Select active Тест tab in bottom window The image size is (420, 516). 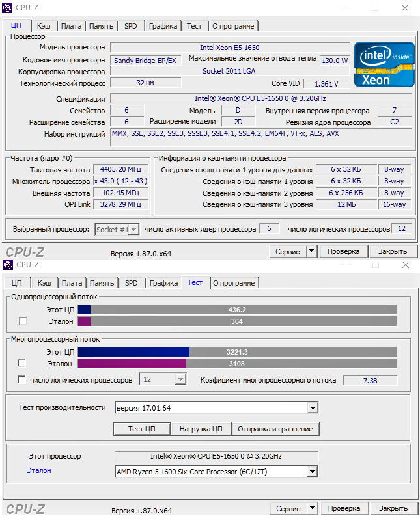click(195, 282)
